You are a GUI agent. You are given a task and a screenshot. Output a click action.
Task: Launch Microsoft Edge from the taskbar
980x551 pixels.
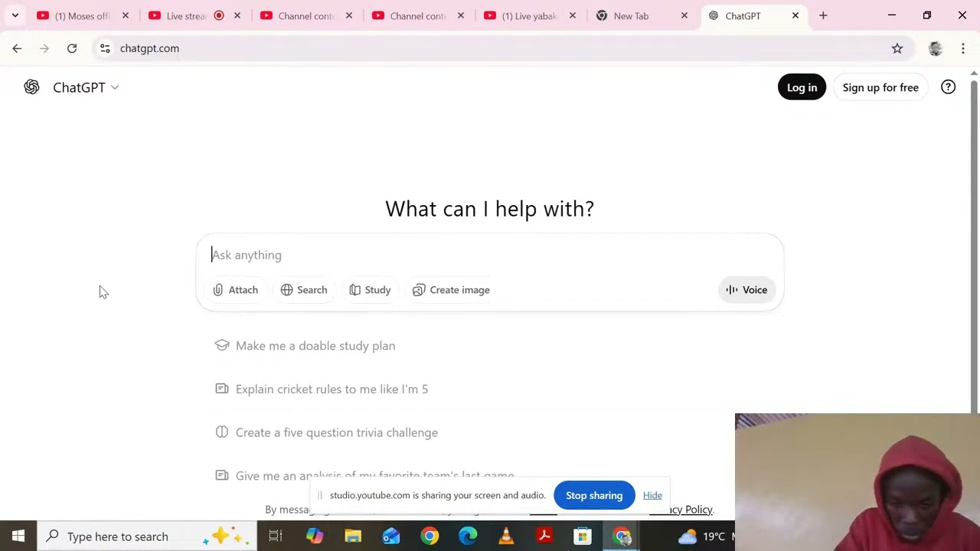(468, 536)
